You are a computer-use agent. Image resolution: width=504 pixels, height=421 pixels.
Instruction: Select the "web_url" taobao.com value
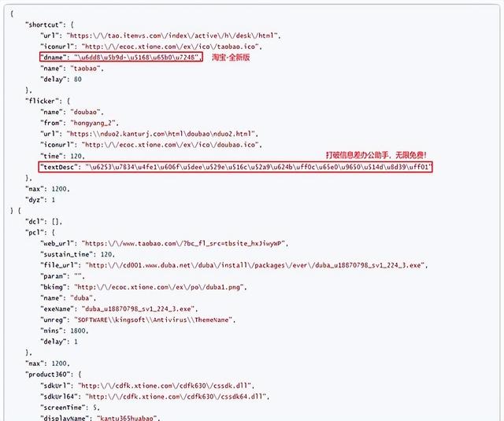point(185,243)
